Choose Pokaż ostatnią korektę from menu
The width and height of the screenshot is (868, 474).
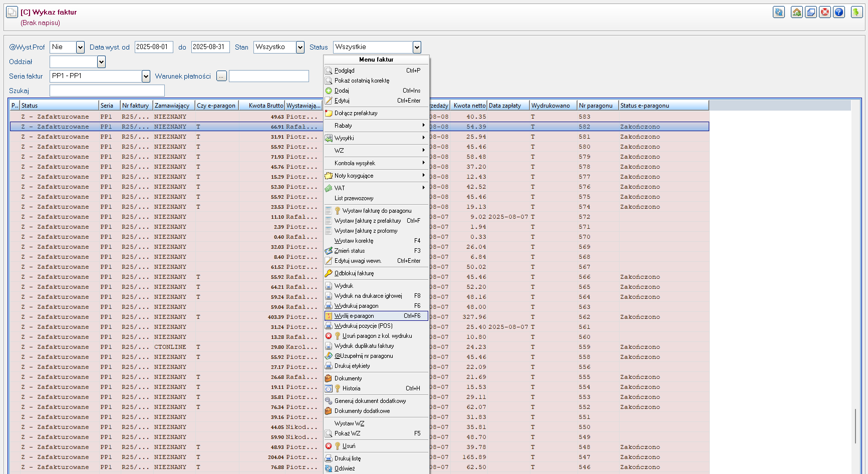click(x=376, y=81)
